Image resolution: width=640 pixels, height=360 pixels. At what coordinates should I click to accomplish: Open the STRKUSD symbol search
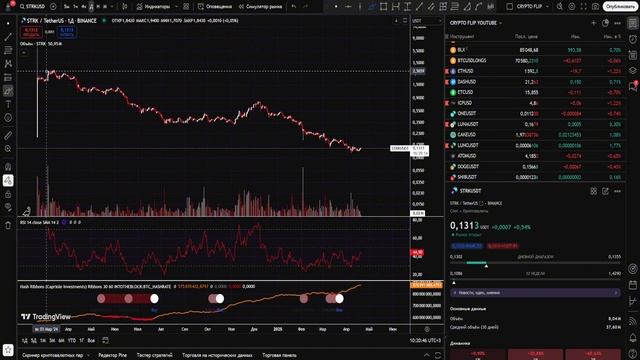(x=32, y=7)
